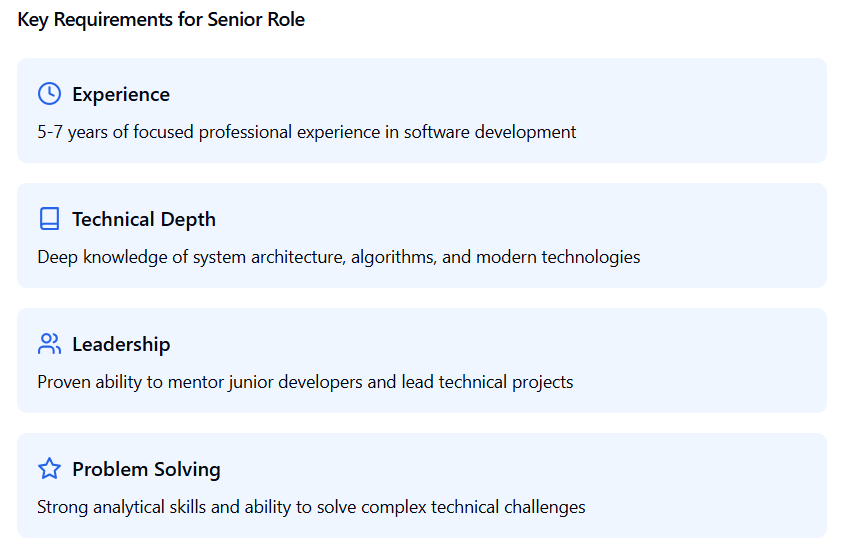The height and width of the screenshot is (546, 845).
Task: Click the deep knowledge of system architecture text
Action: (338, 257)
